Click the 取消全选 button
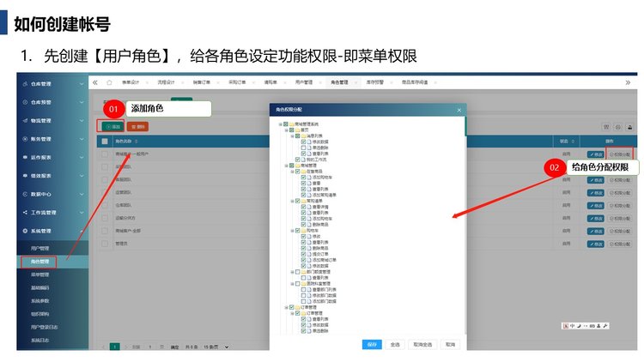Screen dimensions: 644x362 422,344
